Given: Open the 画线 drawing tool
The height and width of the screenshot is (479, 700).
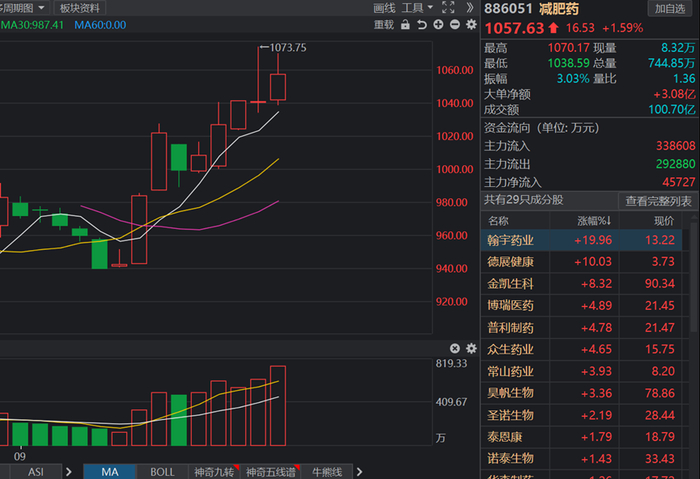Looking at the screenshot, I should point(384,8).
